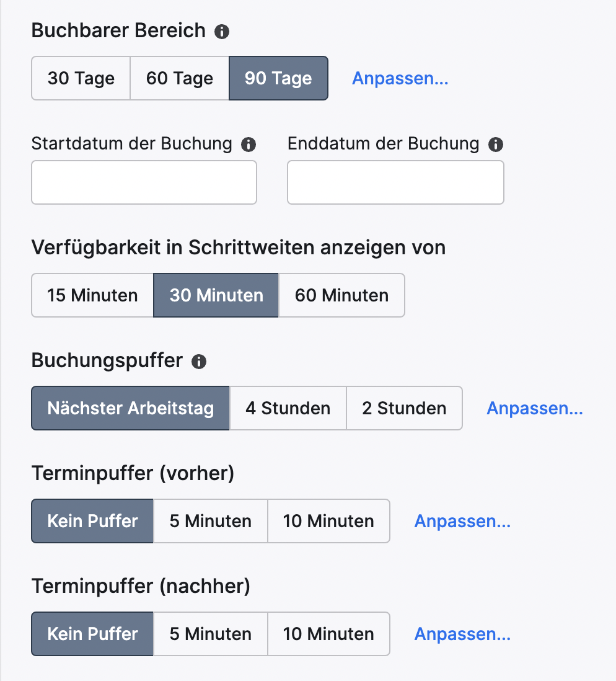Choose 15 Minuten availability increments
Viewport: 616px width, 681px height.
coord(92,295)
